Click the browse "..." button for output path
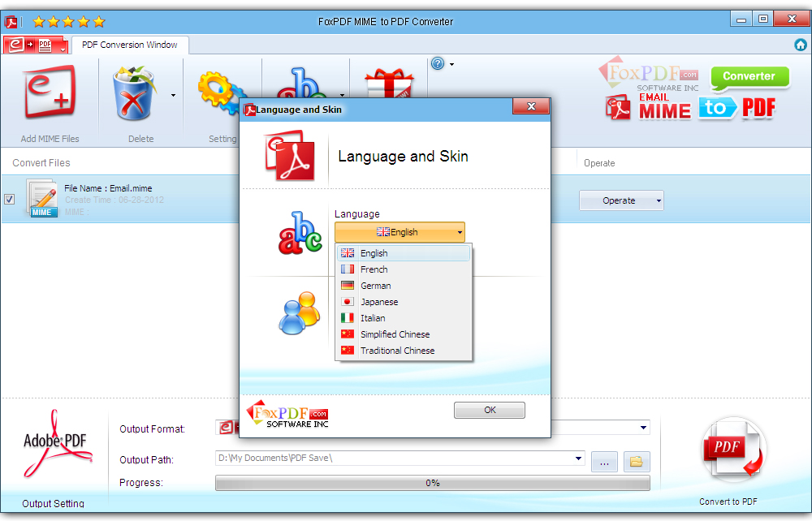This screenshot has height=521, width=812. click(x=604, y=462)
